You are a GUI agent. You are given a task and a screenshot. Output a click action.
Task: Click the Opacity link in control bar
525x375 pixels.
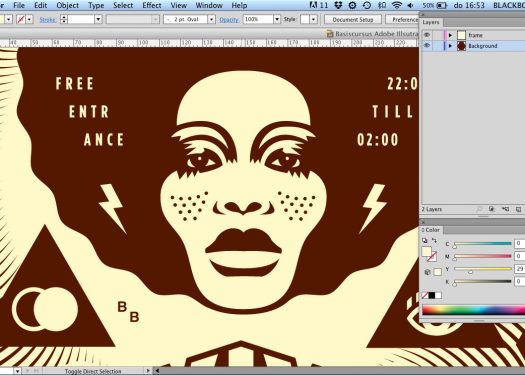229,20
